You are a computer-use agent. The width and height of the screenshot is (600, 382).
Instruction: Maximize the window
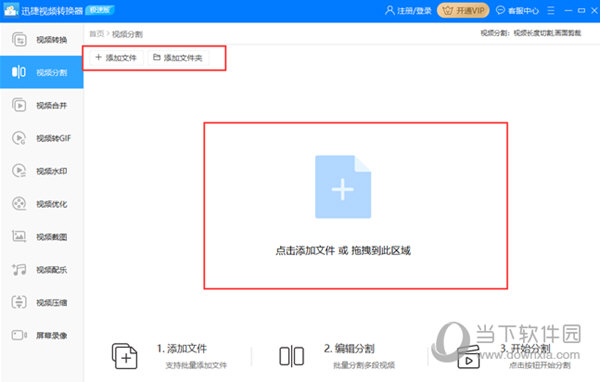coord(581,10)
